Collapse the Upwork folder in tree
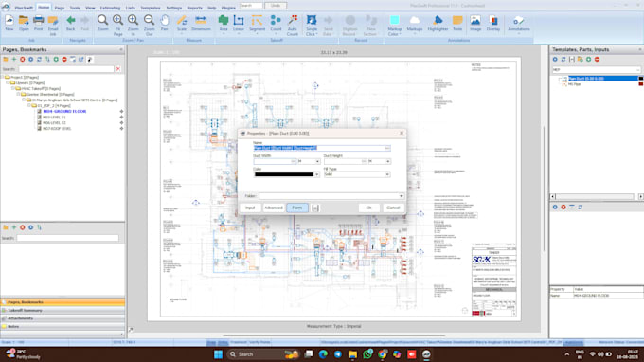Viewport: 644px width, 362px height. point(8,83)
